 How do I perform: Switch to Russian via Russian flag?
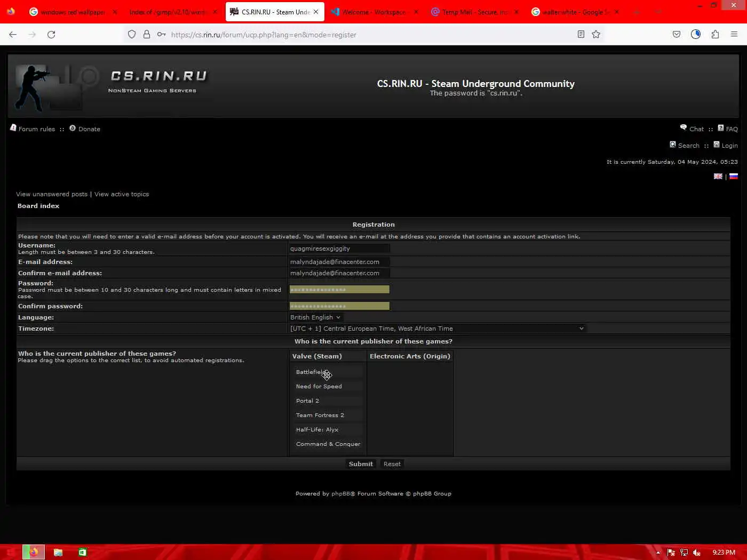pos(734,176)
